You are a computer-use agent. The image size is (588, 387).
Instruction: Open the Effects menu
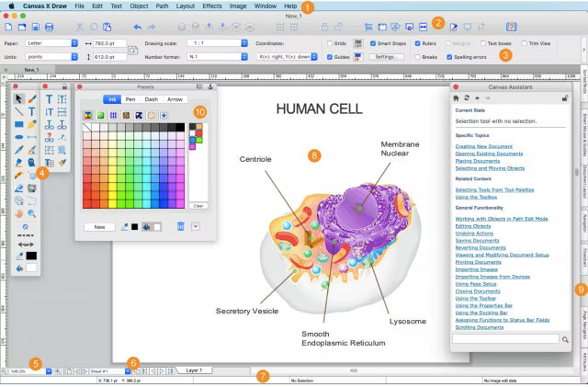[x=212, y=6]
